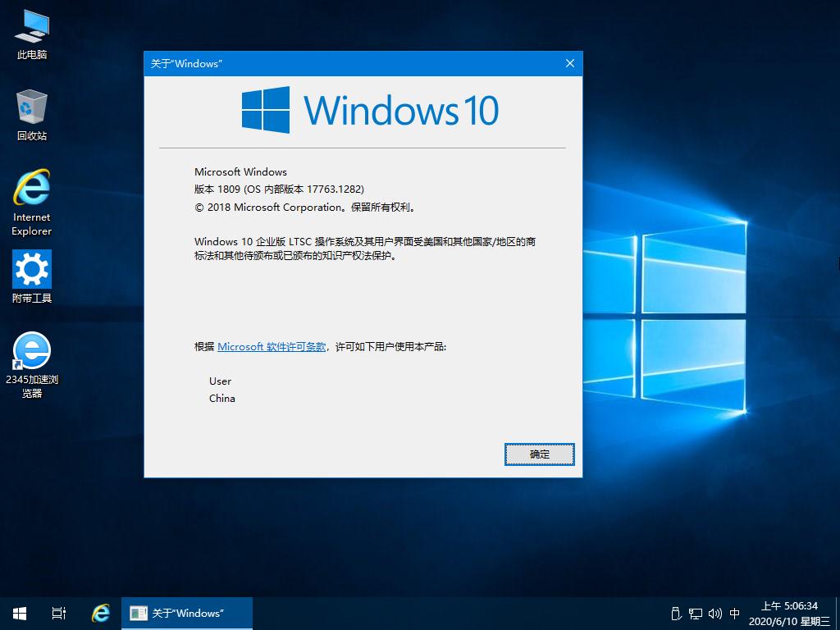This screenshot has width=840, height=630.
Task: Open the taskbar clock and date
Action: point(789,614)
